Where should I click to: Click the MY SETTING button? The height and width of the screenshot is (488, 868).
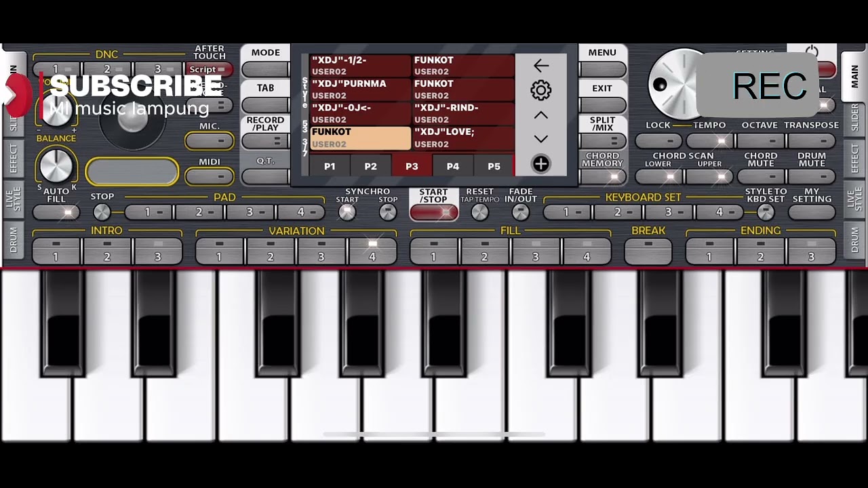[x=812, y=213]
